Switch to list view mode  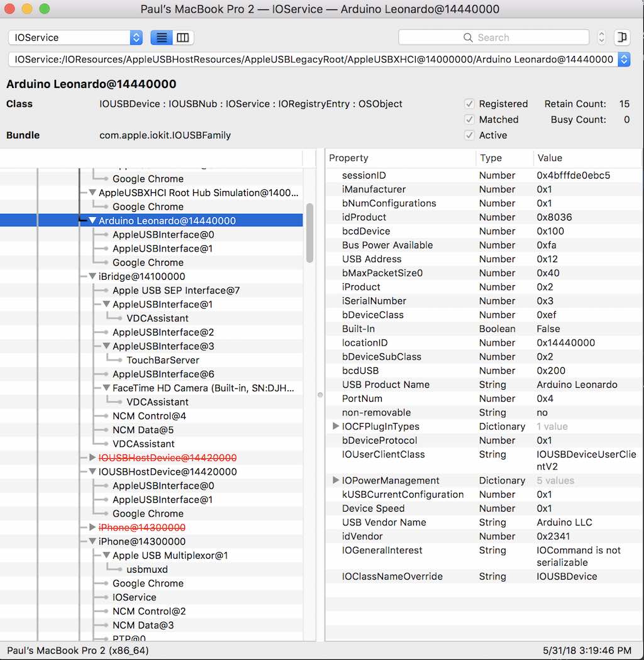[x=162, y=38]
